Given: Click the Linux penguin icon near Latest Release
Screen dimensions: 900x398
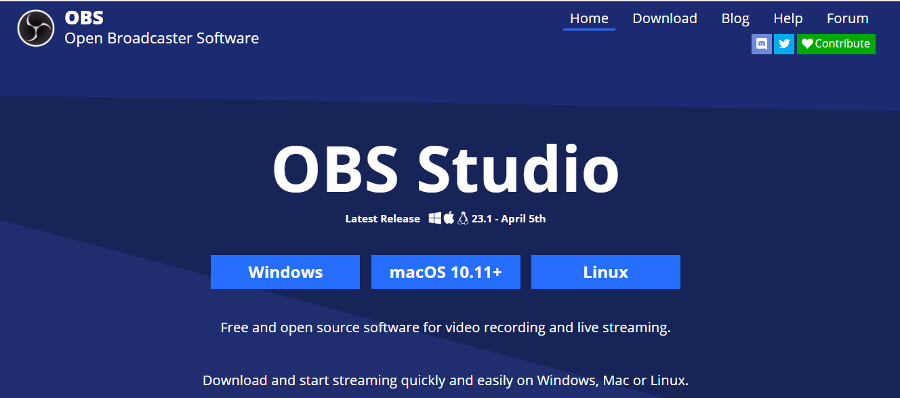Looking at the screenshot, I should pos(463,218).
